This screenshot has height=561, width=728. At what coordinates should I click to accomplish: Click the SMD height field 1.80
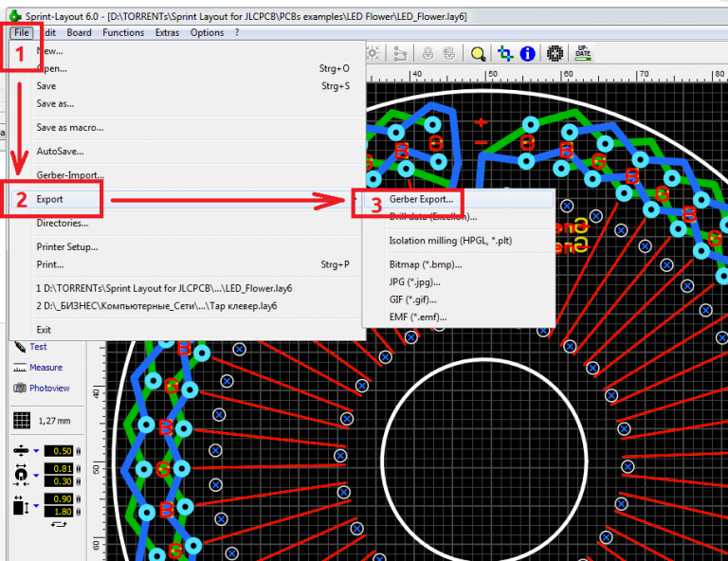(59, 512)
